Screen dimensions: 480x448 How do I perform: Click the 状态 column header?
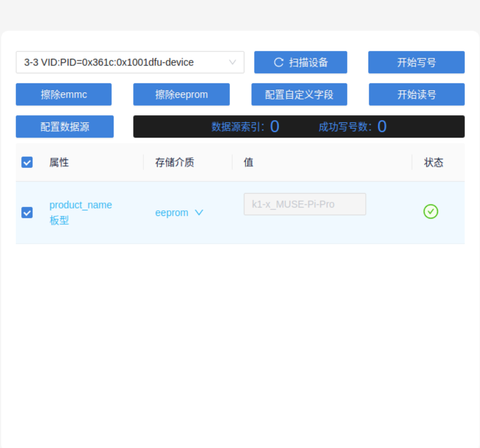(434, 162)
